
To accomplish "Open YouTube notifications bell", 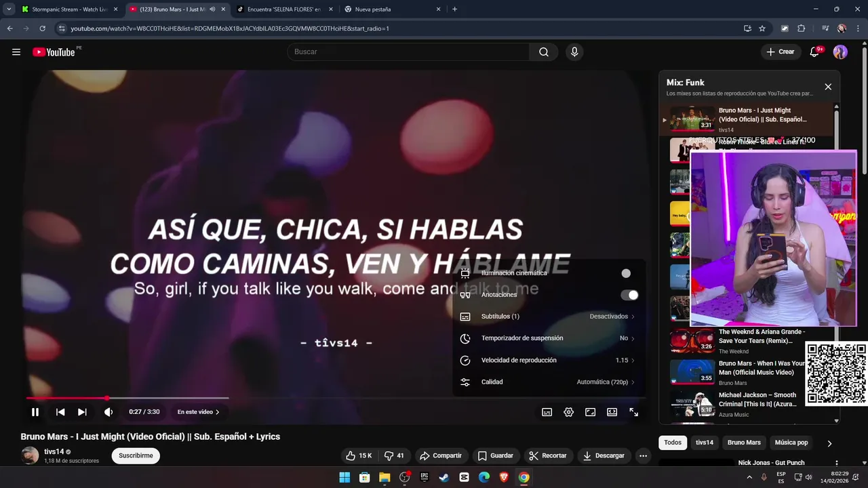I will point(814,52).
